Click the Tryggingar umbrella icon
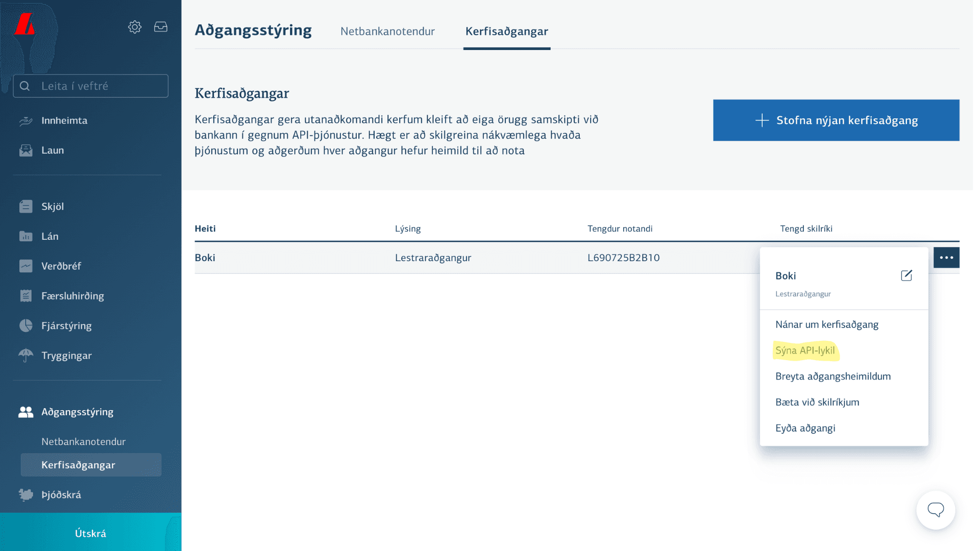The width and height of the screenshot is (980, 551). pos(26,356)
